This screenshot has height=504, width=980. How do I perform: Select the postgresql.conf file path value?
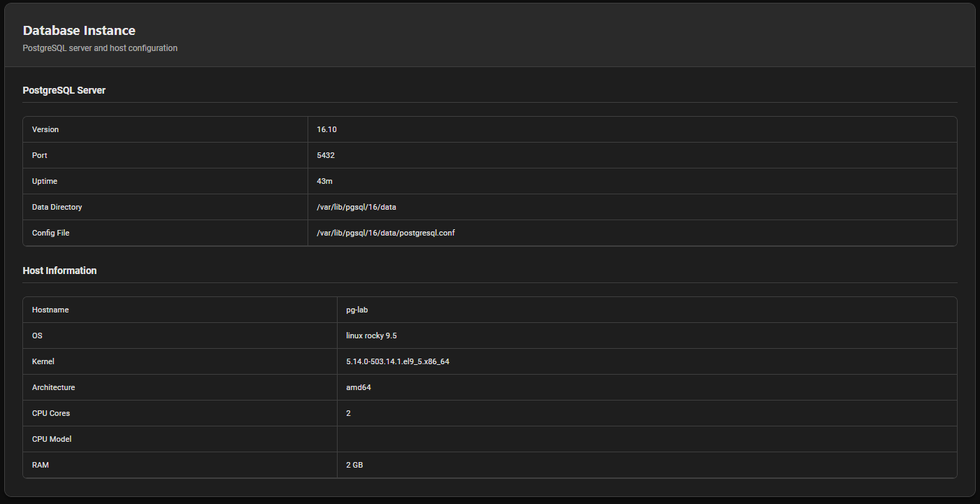click(386, 233)
